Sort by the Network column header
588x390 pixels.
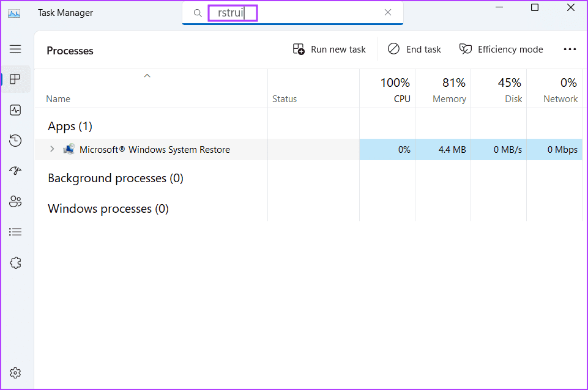click(x=554, y=89)
